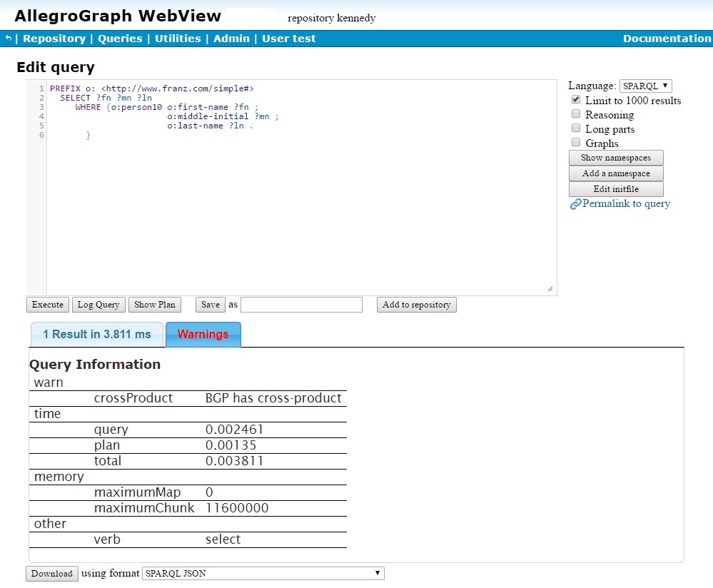Image resolution: width=713 pixels, height=588 pixels.
Task: Click the query editor resize handle
Action: 550,288
